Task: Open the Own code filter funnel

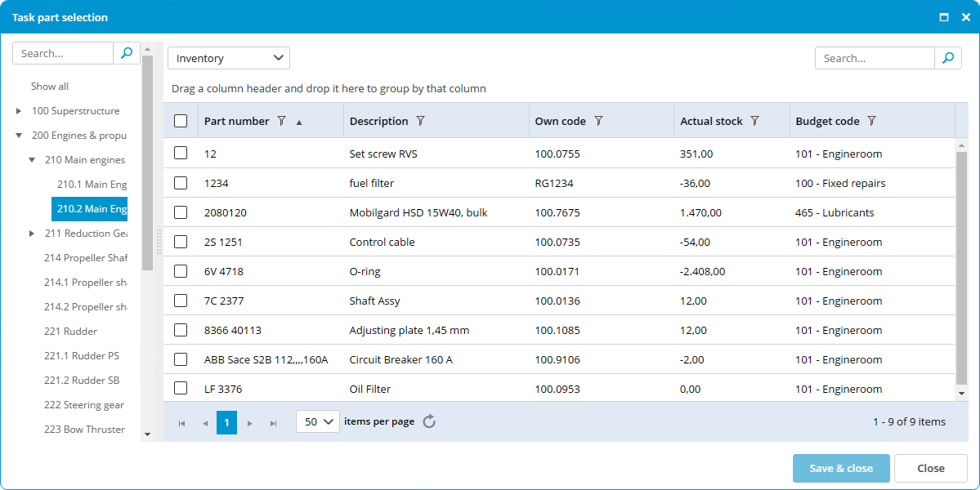Action: click(x=599, y=121)
